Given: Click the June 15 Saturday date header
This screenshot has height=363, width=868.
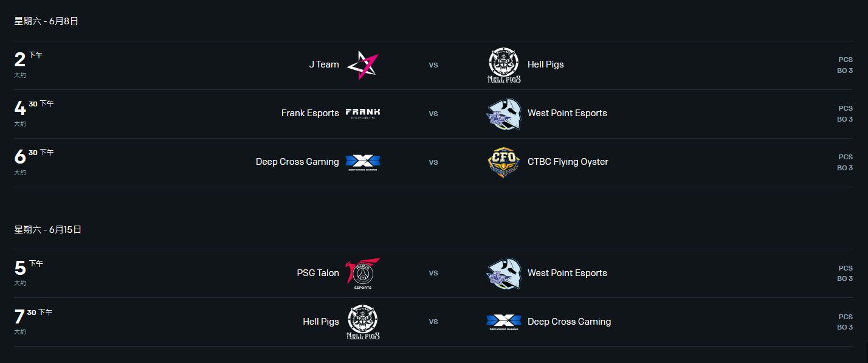Looking at the screenshot, I should coord(48,230).
